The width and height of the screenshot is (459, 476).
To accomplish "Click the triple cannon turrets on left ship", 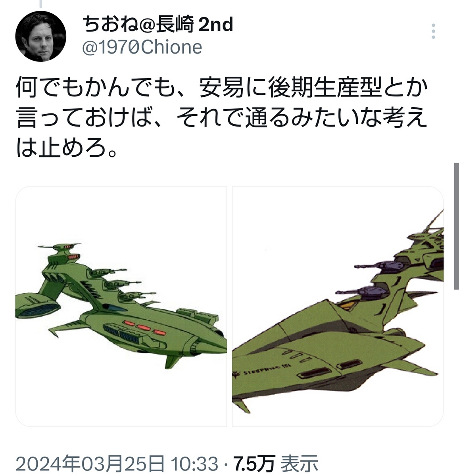I will tap(120, 284).
